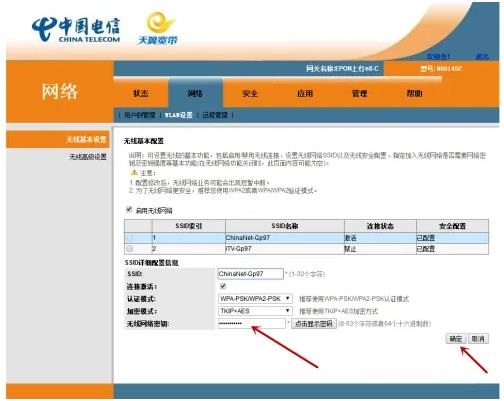Open the 帮助 tab

click(x=414, y=93)
